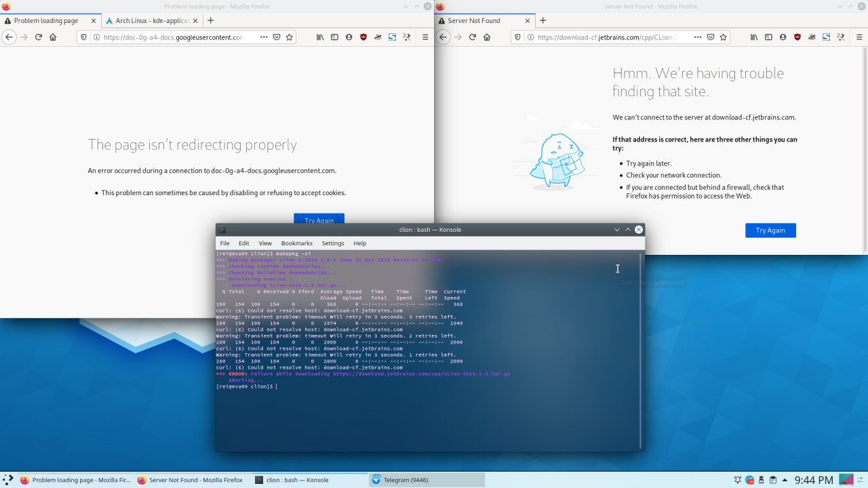
Task: Open page actions menu in right Firefox
Action: [x=698, y=37]
